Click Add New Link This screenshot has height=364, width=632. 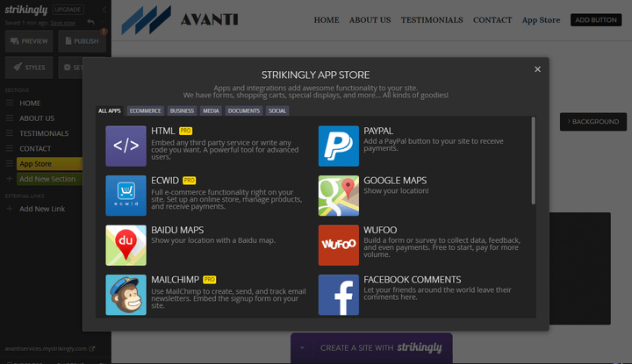pos(42,209)
